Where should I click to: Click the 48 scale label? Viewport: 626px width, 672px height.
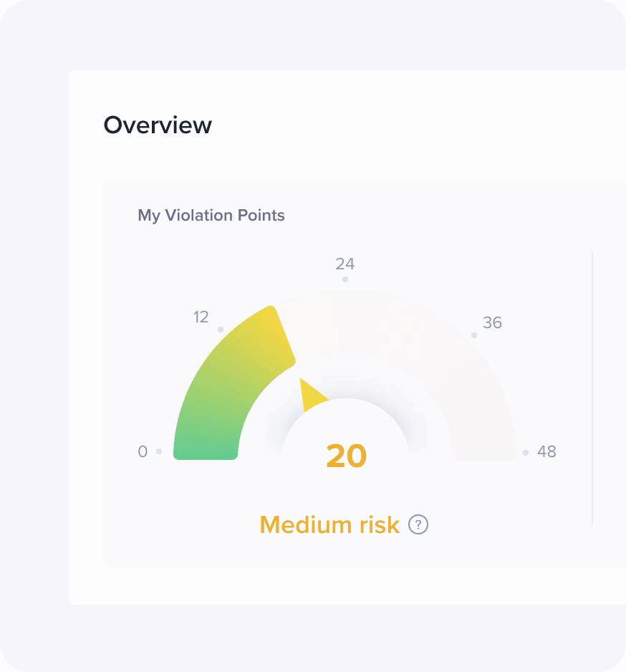coord(546,452)
